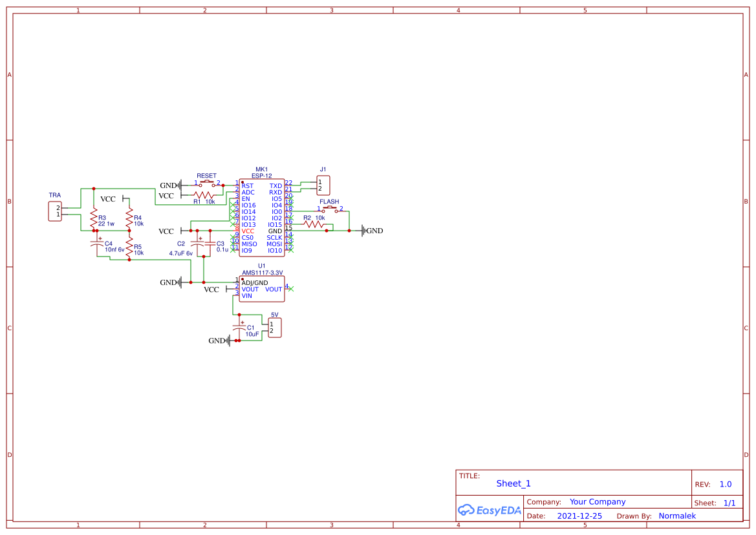This screenshot has width=756, height=535.
Task: Select the ESP-12 module symbol MK1
Action: click(x=262, y=216)
